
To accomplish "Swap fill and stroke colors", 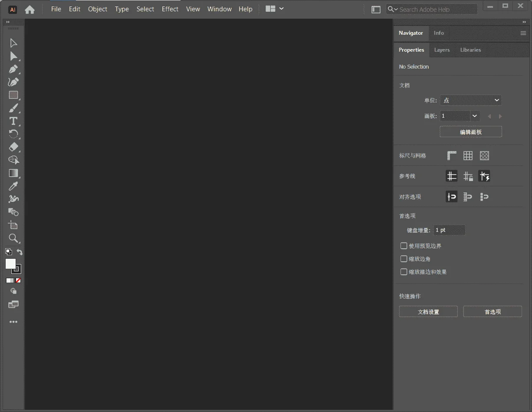I will pyautogui.click(x=20, y=252).
